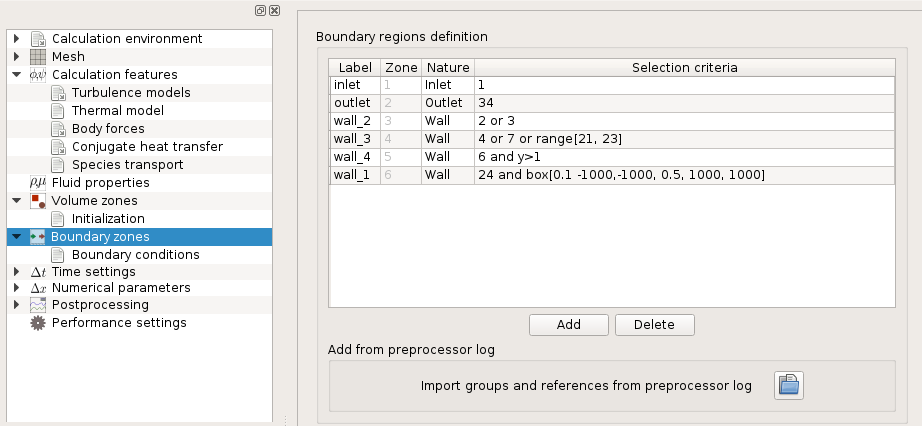This screenshot has height=426, width=922.
Task: Sort by the Nature column header
Action: point(448,68)
